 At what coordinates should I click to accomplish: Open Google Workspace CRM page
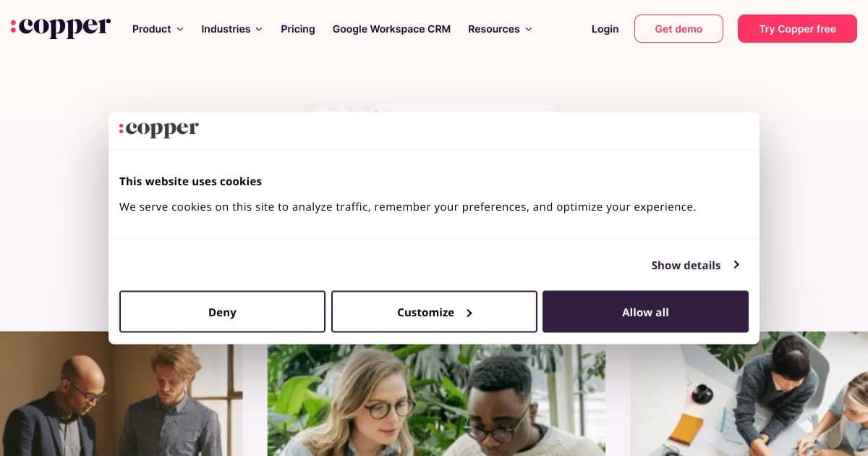pyautogui.click(x=391, y=29)
